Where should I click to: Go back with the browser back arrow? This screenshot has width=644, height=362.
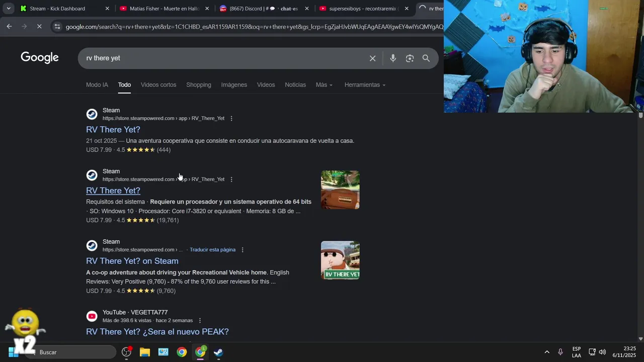tap(9, 26)
